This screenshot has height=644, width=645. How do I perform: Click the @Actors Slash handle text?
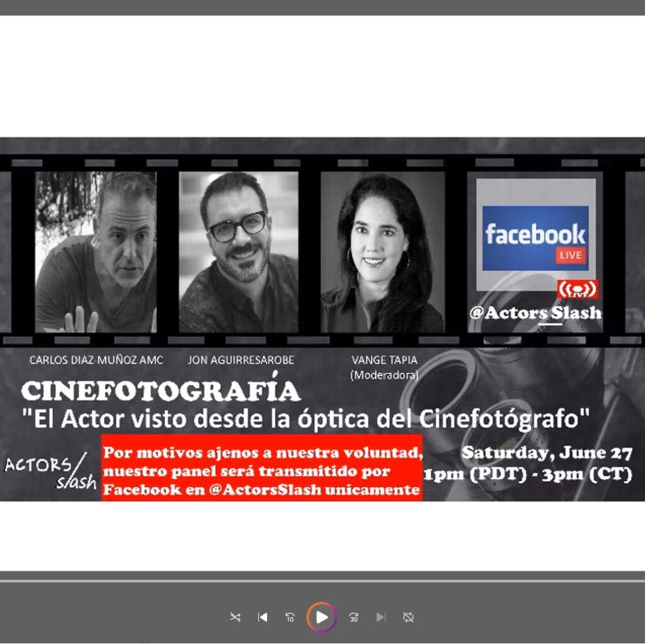535,313
